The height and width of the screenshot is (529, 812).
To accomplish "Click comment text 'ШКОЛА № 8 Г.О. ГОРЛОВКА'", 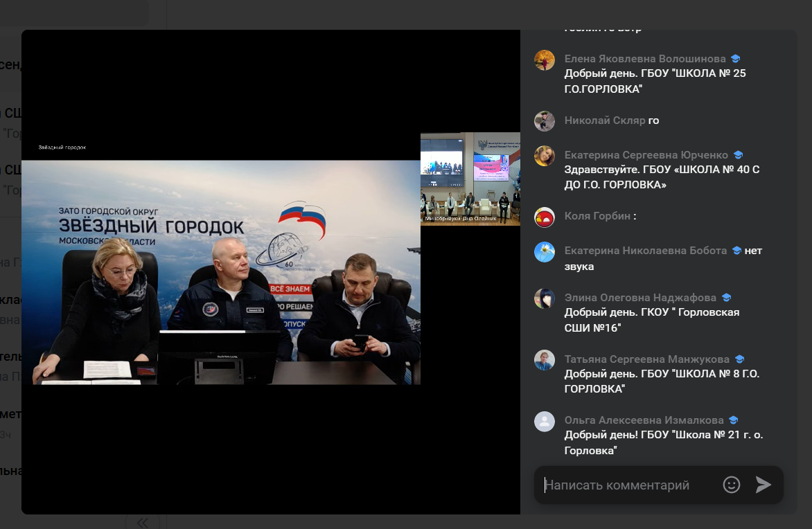I will [x=662, y=382].
